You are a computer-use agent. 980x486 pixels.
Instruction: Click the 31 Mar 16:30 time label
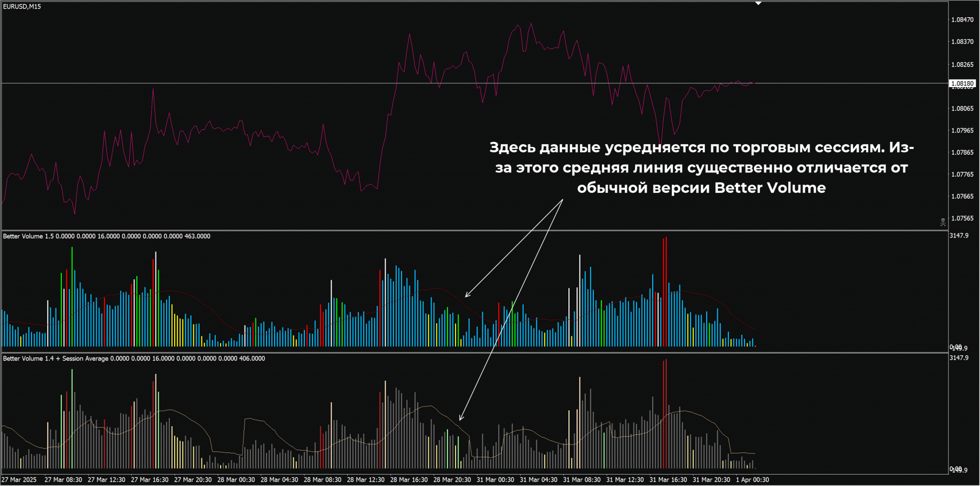pyautogui.click(x=668, y=480)
